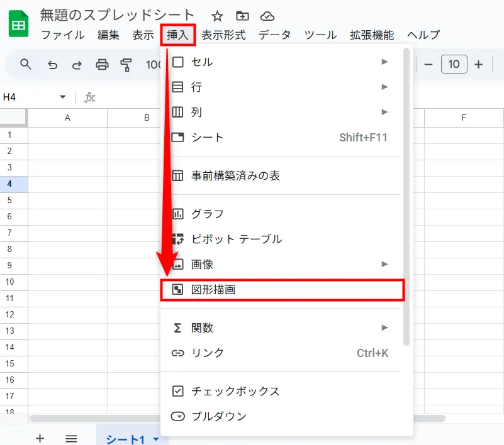
Task: Decrease font size with minus button
Action: click(428, 64)
